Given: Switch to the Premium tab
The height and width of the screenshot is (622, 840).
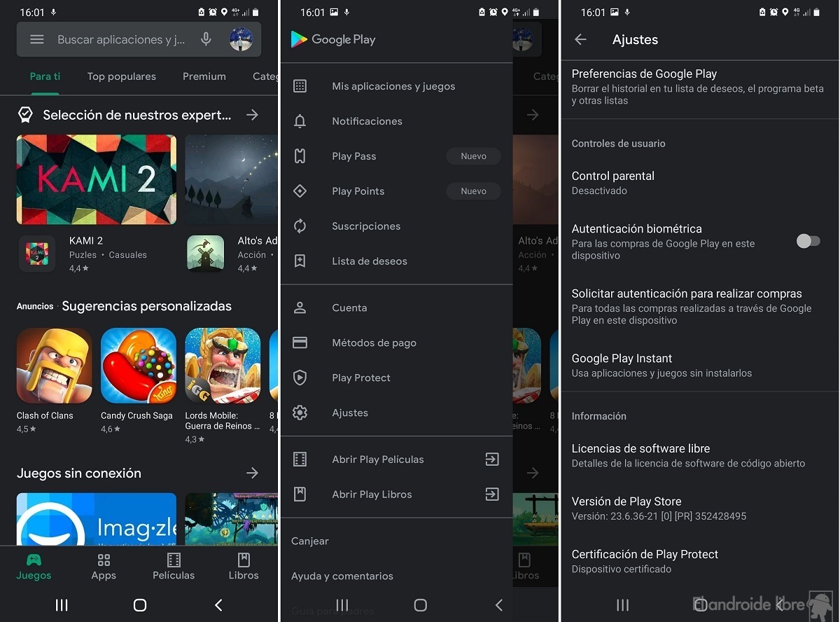Looking at the screenshot, I should click(204, 76).
